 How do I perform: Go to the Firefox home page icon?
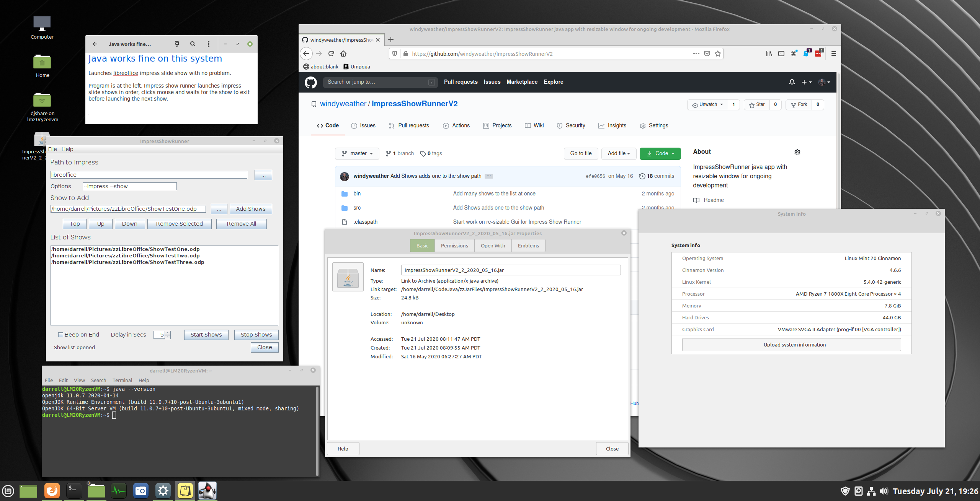[x=343, y=54]
